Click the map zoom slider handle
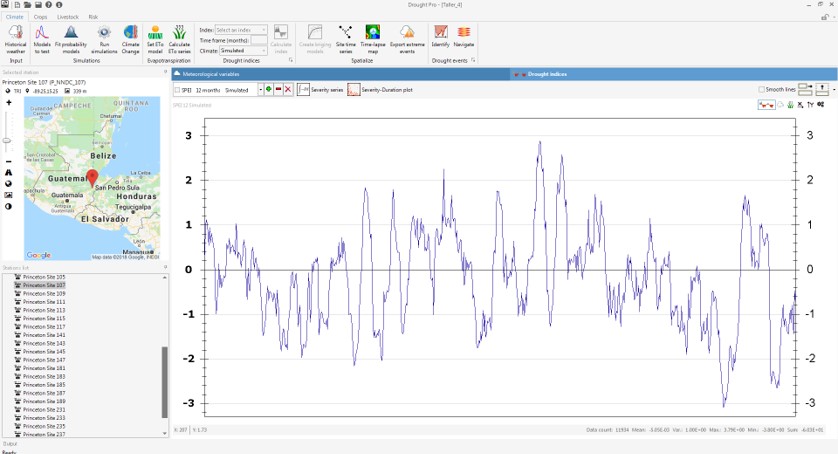The width and height of the screenshot is (838, 454). [7, 141]
